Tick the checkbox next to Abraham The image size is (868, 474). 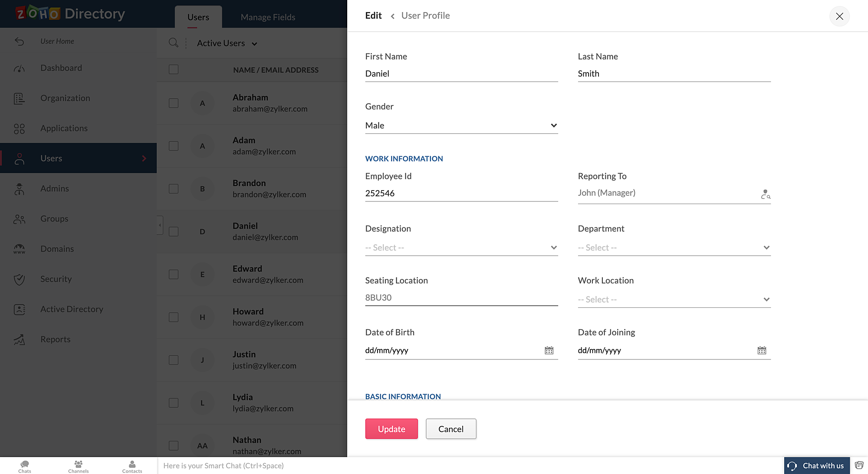(x=174, y=103)
